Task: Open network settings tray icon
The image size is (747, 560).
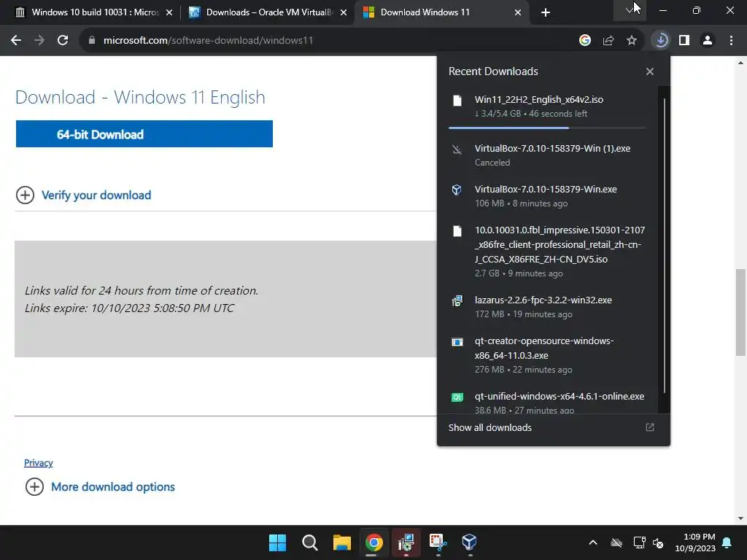Action: [x=639, y=542]
